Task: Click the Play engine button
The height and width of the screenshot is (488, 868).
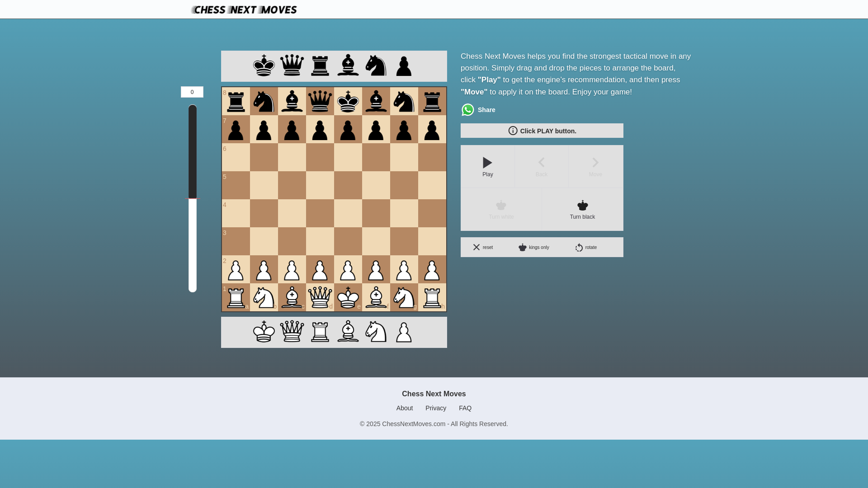Action: point(487,166)
